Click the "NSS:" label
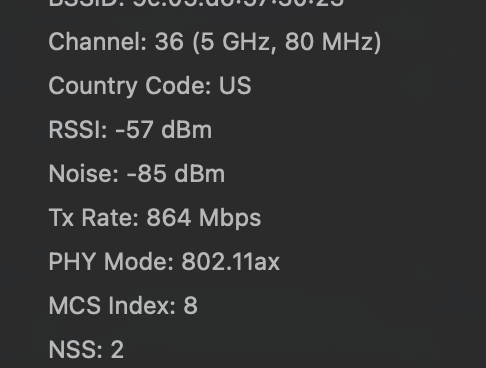The image size is (486, 368). (76, 350)
